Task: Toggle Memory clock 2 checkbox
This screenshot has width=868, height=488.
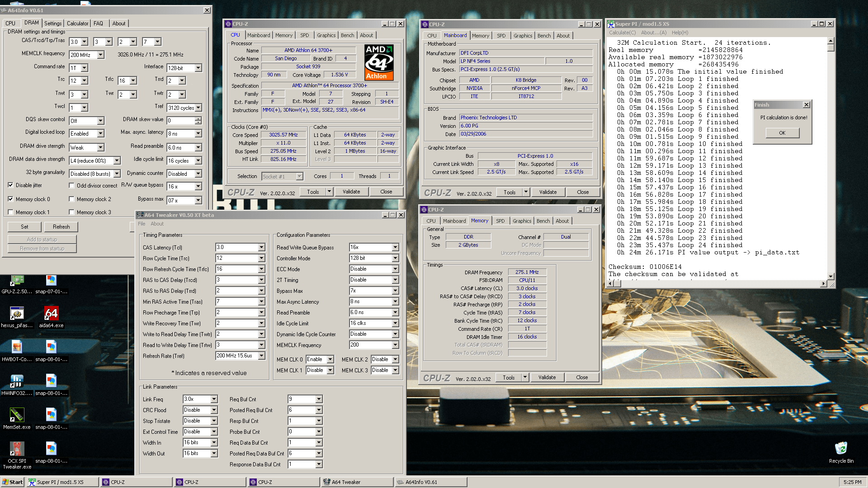Action: pyautogui.click(x=71, y=199)
